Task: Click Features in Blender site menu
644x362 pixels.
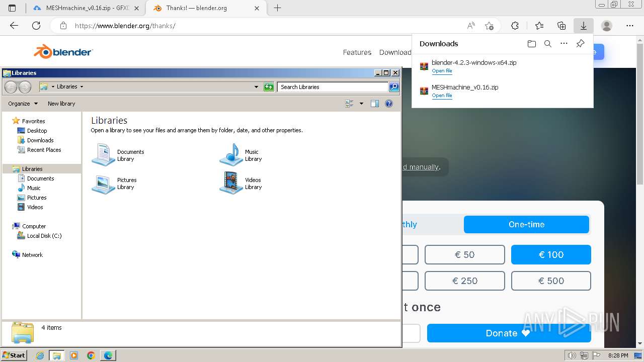Action: [x=357, y=52]
